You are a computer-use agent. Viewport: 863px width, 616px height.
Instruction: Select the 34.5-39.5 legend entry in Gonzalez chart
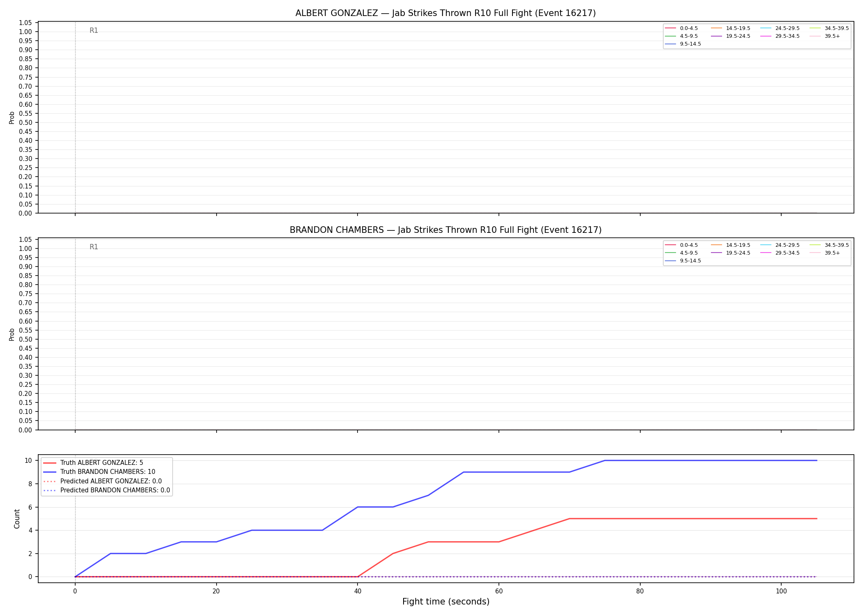829,28
